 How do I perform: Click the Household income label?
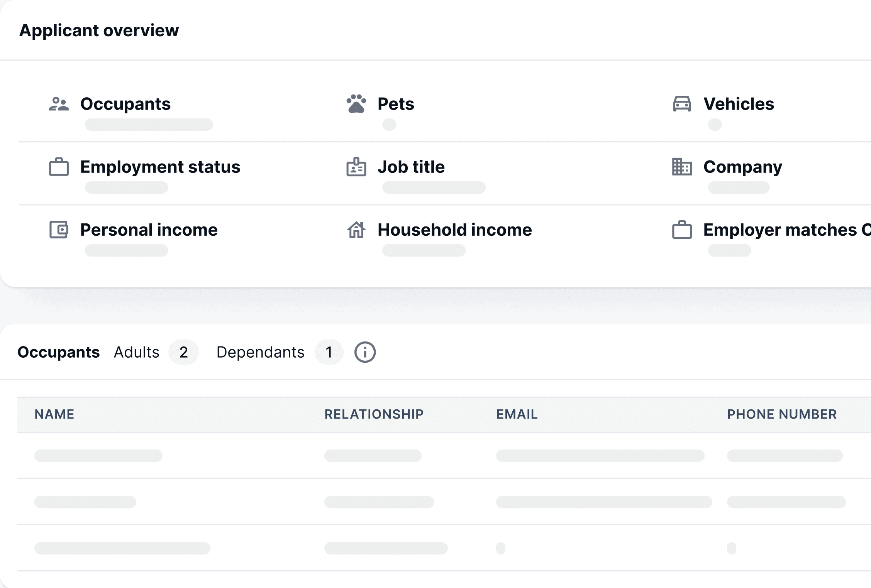point(454,230)
